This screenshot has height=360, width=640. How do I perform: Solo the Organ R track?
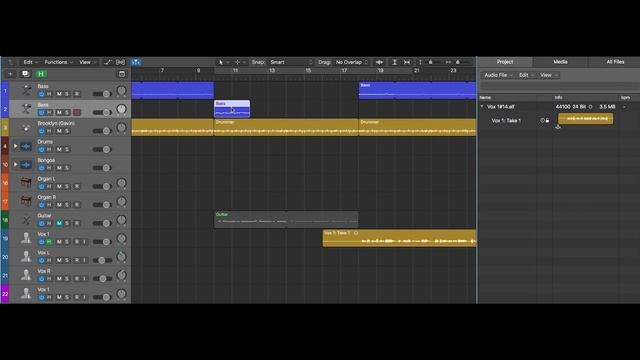[67, 204]
